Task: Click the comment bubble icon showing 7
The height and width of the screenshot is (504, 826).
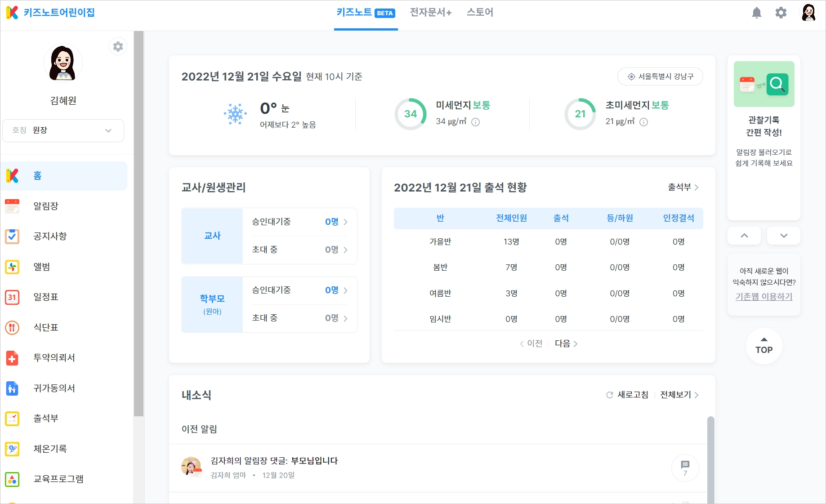Action: (x=685, y=468)
